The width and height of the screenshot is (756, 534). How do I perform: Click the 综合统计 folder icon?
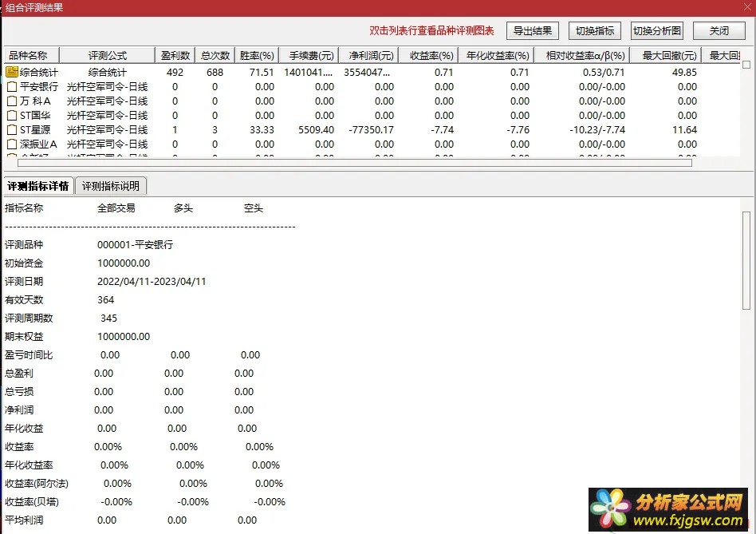click(x=12, y=72)
